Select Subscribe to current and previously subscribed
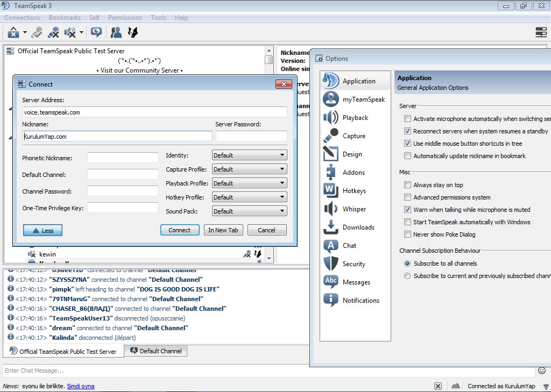The height and width of the screenshot is (392, 551). (x=407, y=276)
